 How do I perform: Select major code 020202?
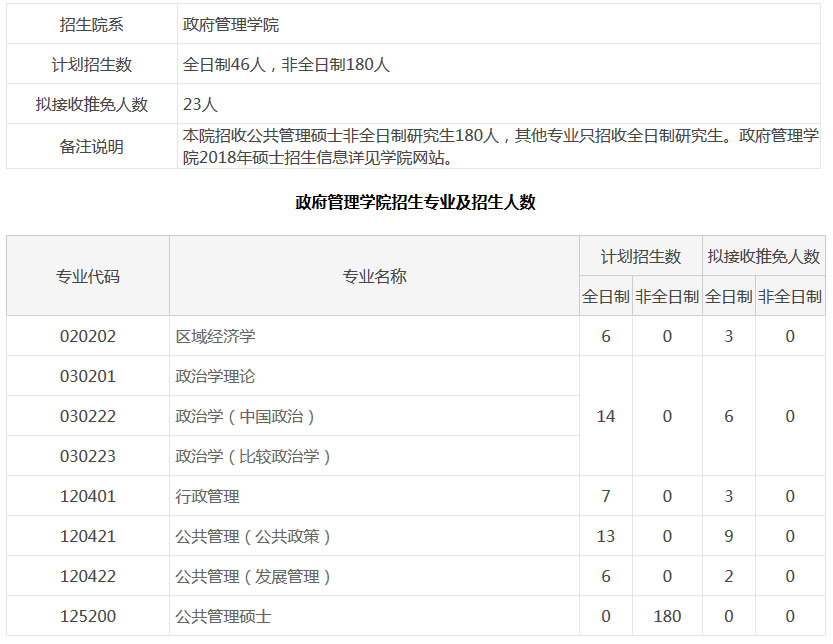coord(88,336)
